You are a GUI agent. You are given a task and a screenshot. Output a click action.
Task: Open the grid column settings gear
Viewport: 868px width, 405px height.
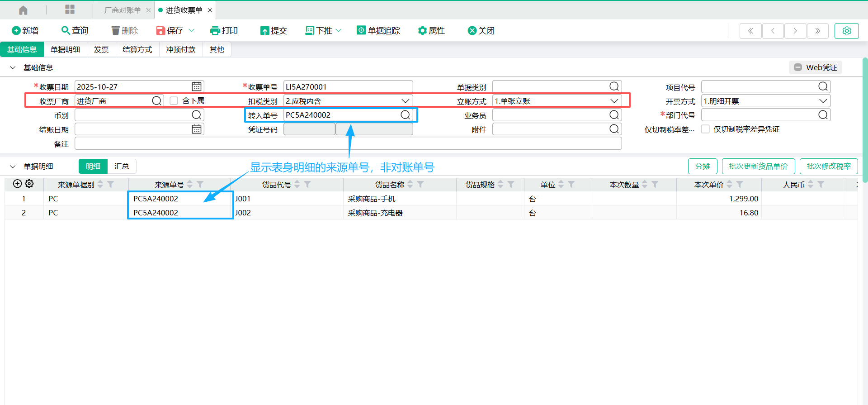(29, 184)
